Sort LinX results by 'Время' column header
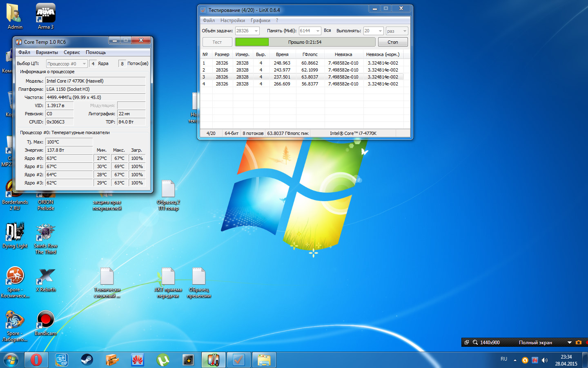The height and width of the screenshot is (368, 588). [282, 54]
